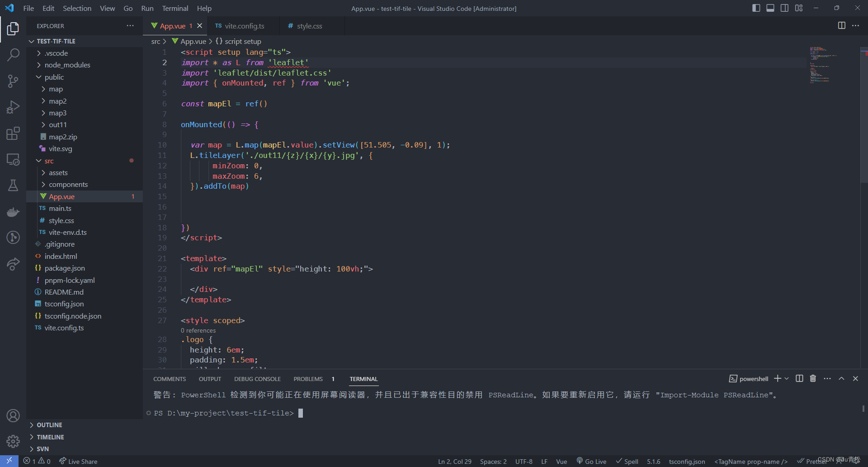Open the Live Share arrow icon in activity bar
The image size is (868, 467).
pos(13,264)
